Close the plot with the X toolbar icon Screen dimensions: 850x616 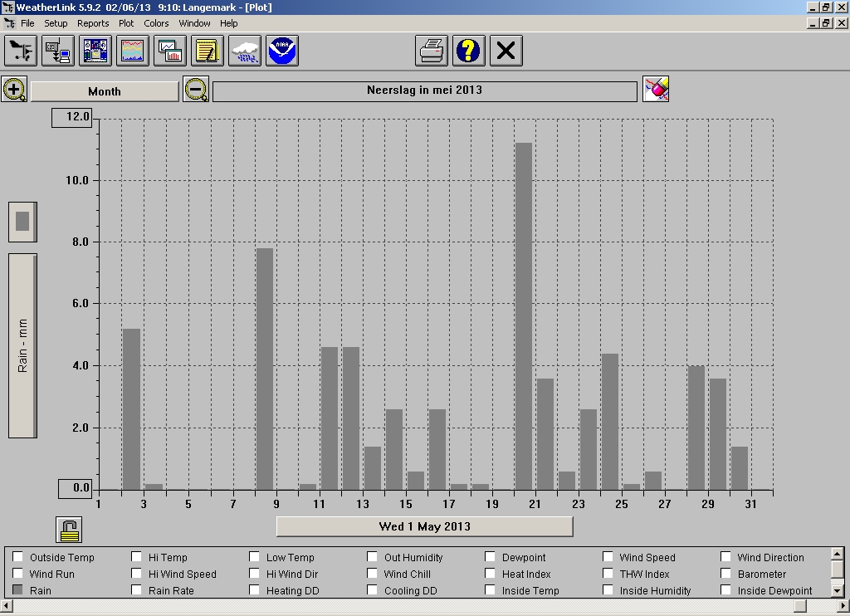(x=506, y=51)
